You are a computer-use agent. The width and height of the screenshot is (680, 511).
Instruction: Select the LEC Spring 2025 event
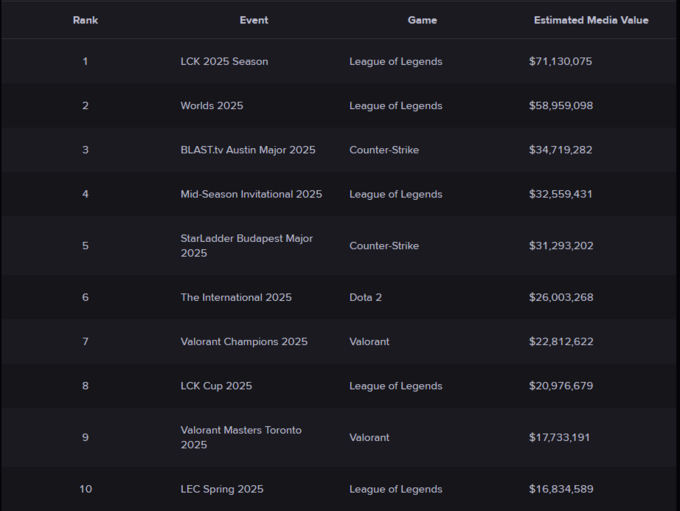pos(222,490)
